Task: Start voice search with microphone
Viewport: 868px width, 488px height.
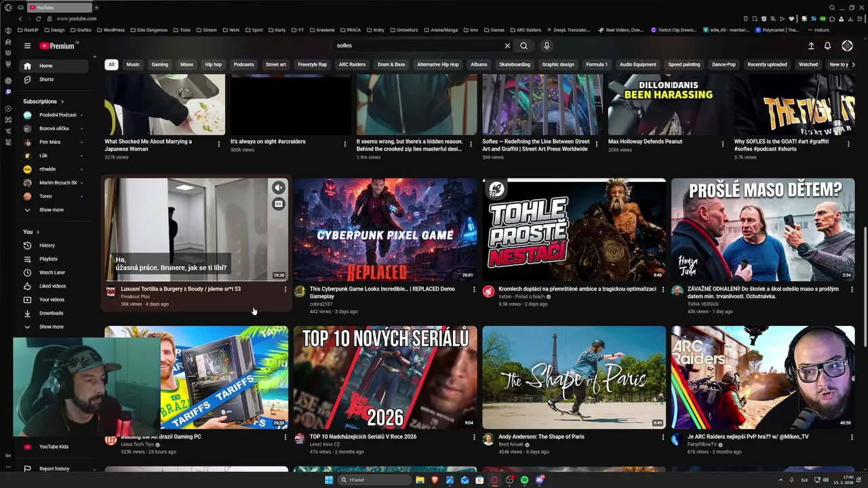Action: 547,46
